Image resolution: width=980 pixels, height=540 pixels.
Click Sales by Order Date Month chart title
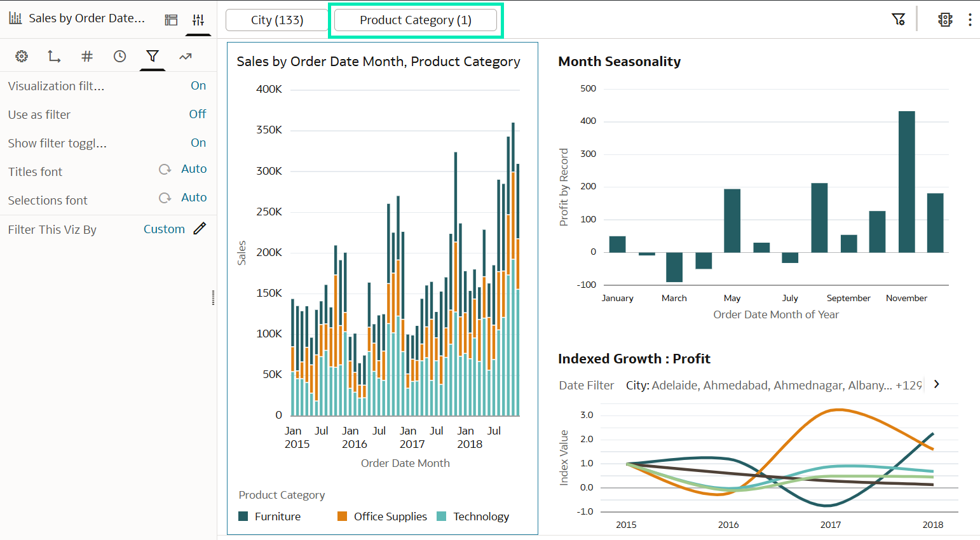point(379,62)
